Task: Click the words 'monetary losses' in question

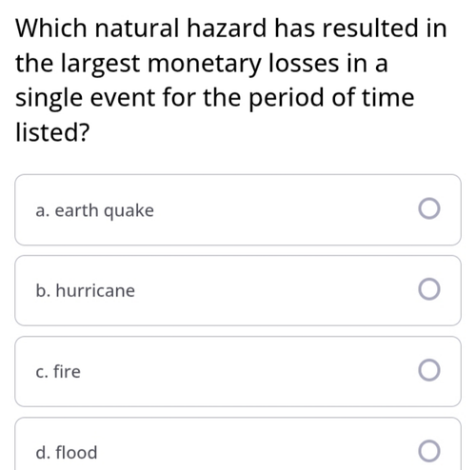Action: (x=244, y=64)
